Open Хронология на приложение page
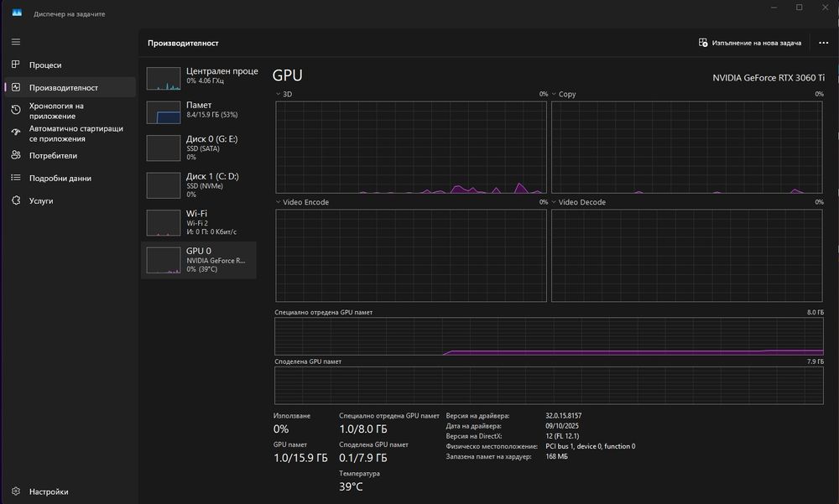Viewport: 839px width, 504px height. coord(70,111)
